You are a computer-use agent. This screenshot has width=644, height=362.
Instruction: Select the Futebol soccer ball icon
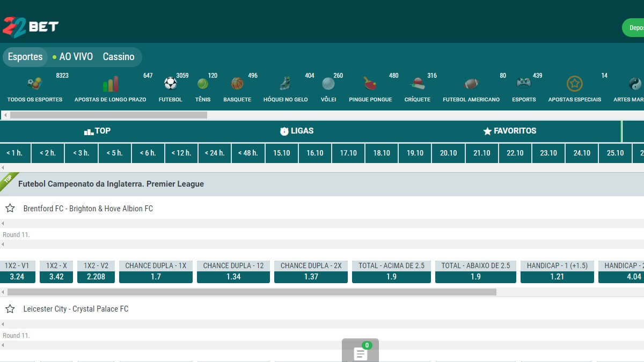pyautogui.click(x=170, y=84)
